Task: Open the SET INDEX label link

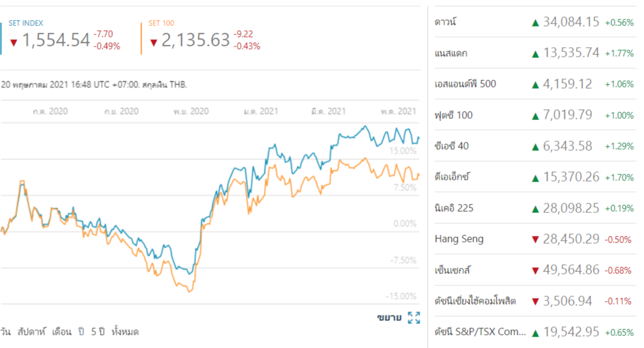Action: (x=25, y=24)
